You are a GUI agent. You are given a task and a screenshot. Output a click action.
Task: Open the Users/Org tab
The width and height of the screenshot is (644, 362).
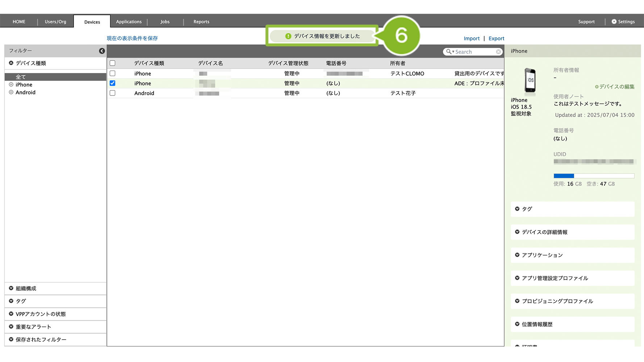click(x=55, y=22)
